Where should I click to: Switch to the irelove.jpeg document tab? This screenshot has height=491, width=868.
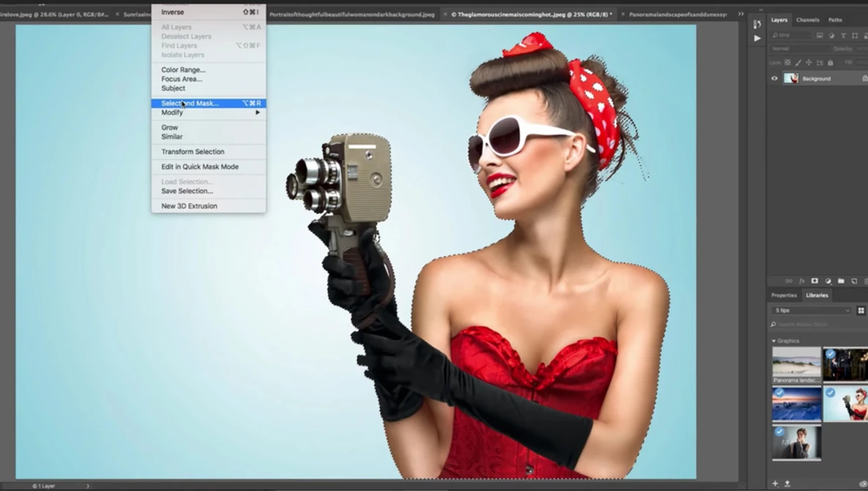[x=53, y=15]
